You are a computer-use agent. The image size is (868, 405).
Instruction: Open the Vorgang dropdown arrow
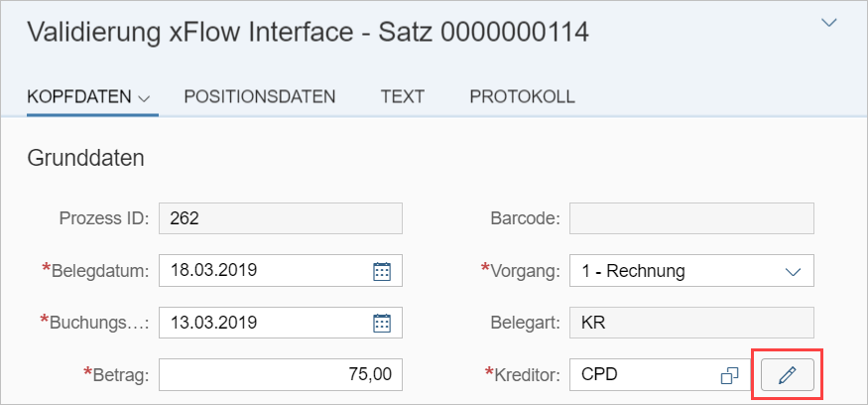pos(793,271)
